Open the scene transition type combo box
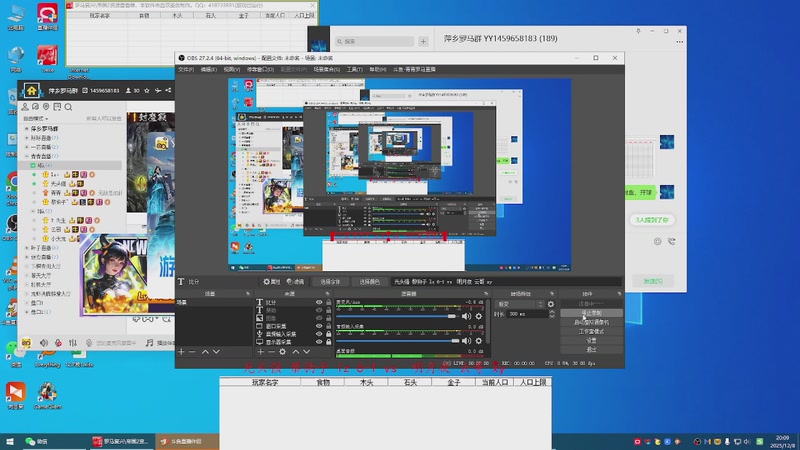 pyautogui.click(x=519, y=304)
